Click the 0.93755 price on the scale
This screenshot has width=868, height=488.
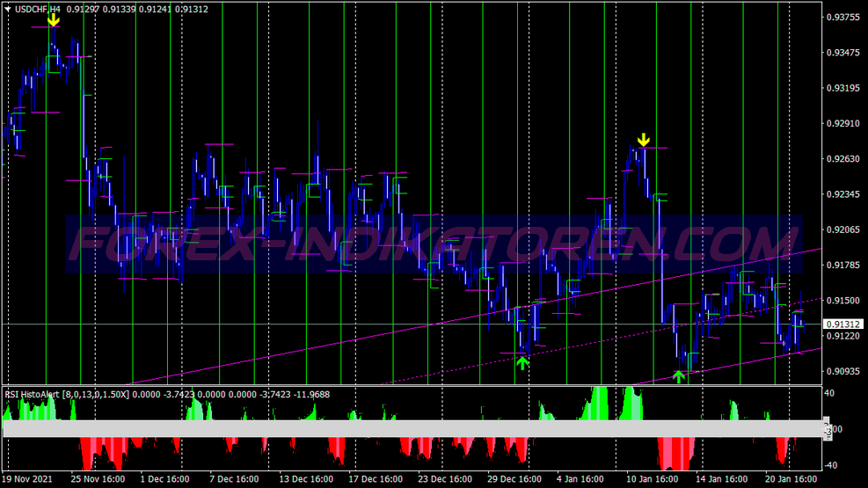point(842,18)
